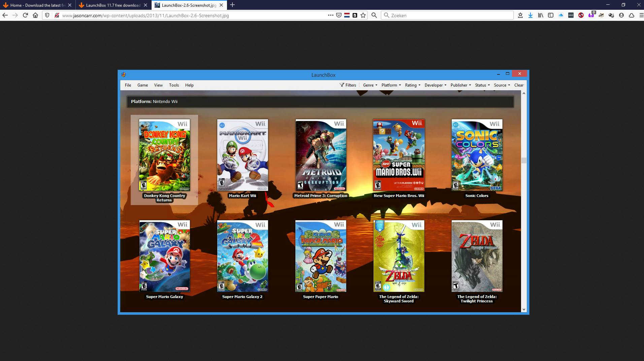Screen dimensions: 644x361
Task: Open the purple extension with 0 badge
Action: pyautogui.click(x=591, y=15)
